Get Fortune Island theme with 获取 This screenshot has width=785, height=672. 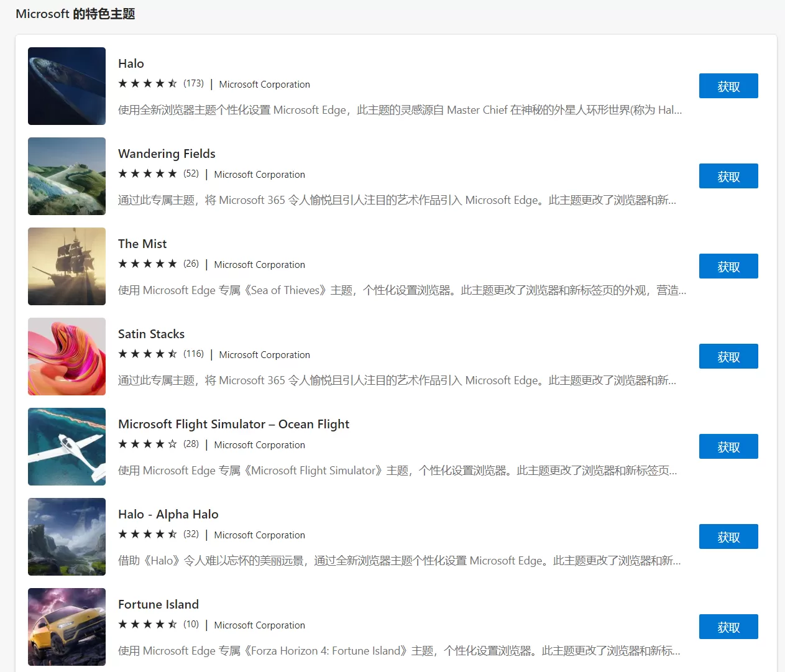728,627
